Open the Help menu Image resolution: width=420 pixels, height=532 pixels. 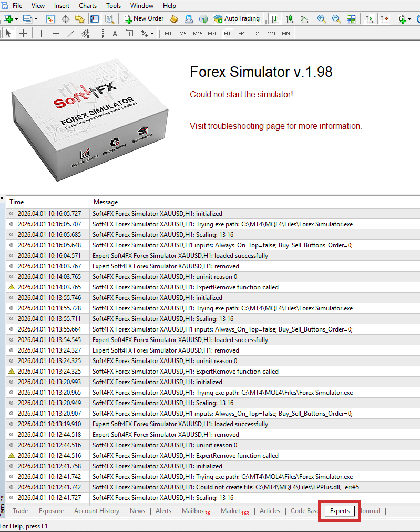click(x=169, y=6)
